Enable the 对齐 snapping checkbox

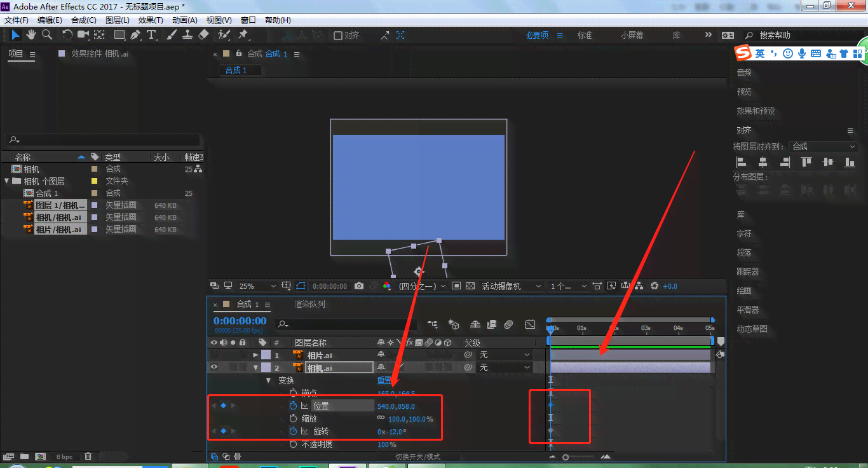337,36
